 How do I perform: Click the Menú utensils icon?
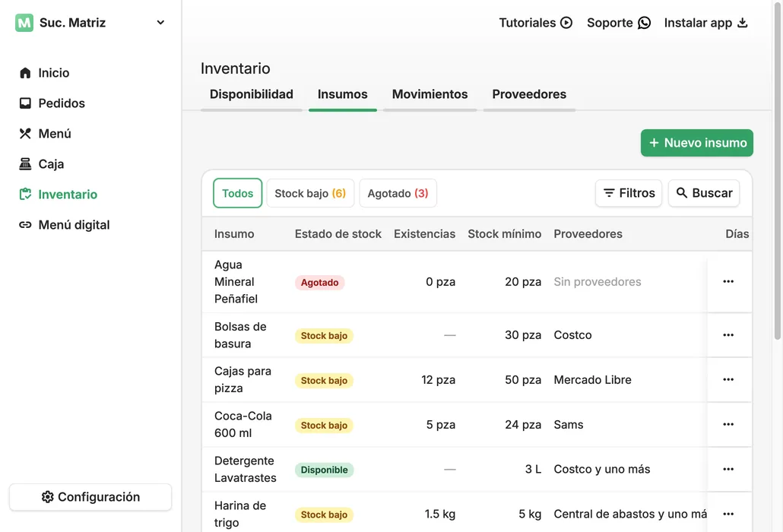[25, 134]
